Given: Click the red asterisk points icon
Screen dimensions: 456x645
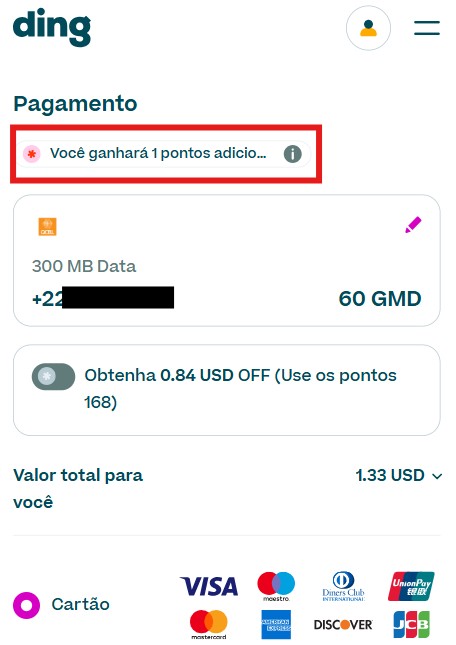Looking at the screenshot, I should [x=32, y=154].
